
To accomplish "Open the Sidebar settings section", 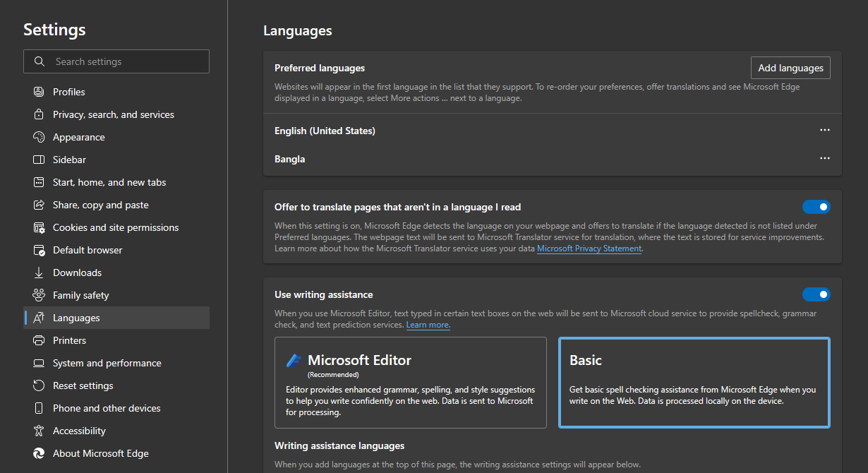I will pyautogui.click(x=116, y=160).
